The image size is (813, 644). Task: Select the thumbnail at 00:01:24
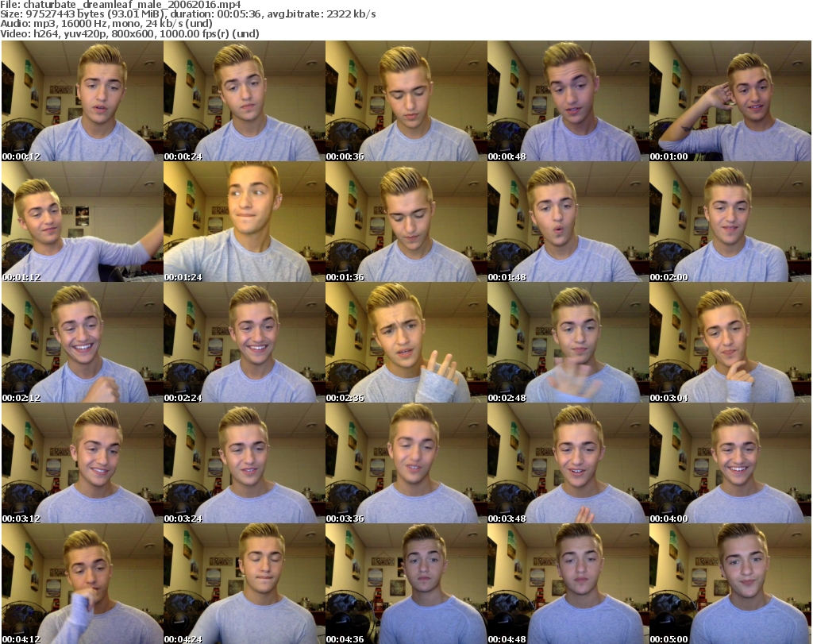245,222
